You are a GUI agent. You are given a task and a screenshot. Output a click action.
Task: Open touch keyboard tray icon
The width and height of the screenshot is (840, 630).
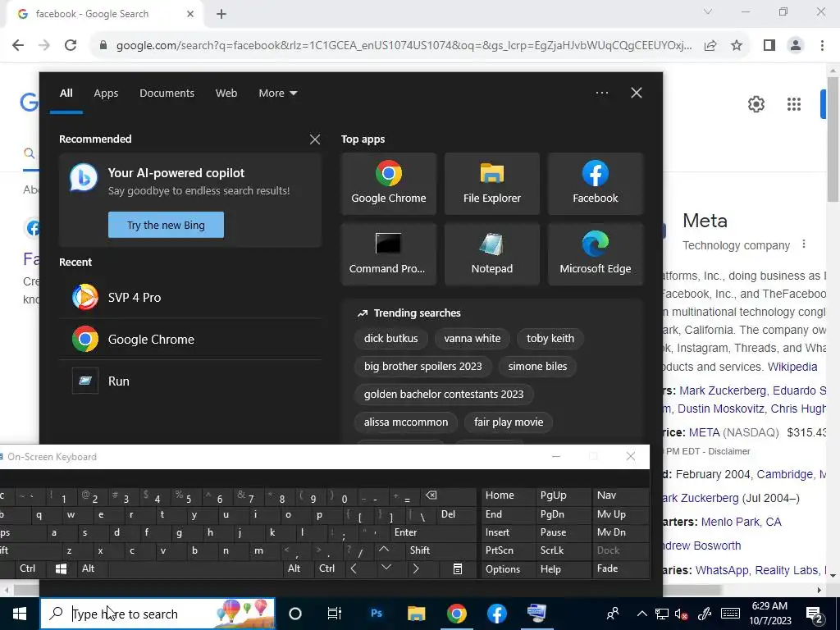tap(730, 614)
